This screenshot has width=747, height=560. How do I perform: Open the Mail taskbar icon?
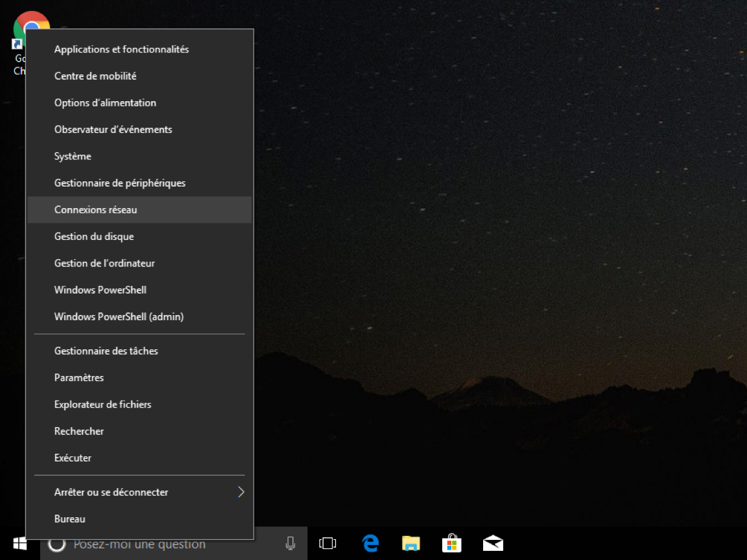(x=493, y=543)
